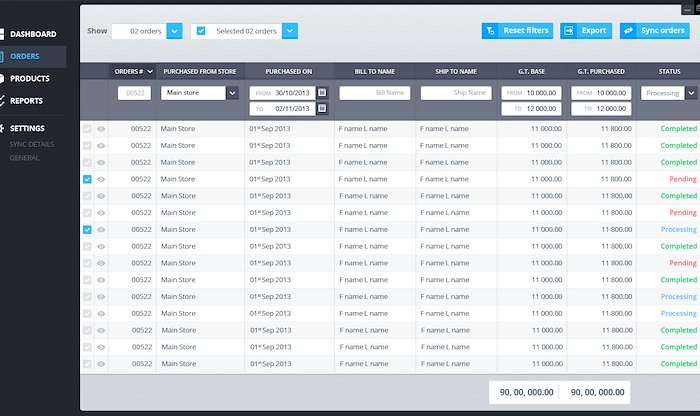Click the PURCHASED FROM STORE column header
Viewport: 700px width, 416px height.
[200, 71]
